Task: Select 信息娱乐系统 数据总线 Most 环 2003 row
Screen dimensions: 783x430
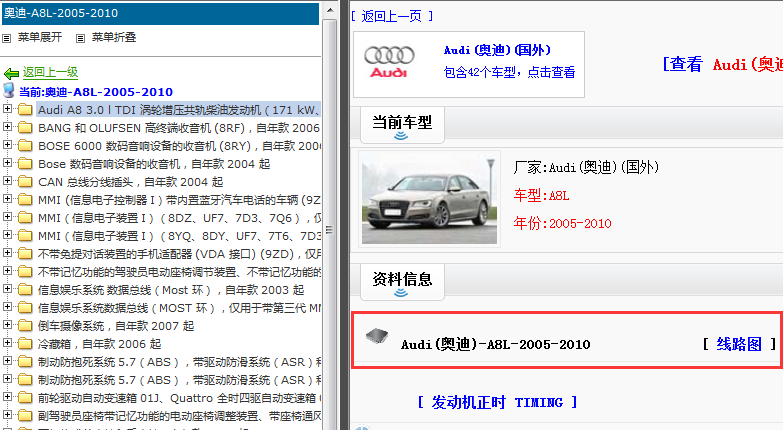Action: [171, 290]
